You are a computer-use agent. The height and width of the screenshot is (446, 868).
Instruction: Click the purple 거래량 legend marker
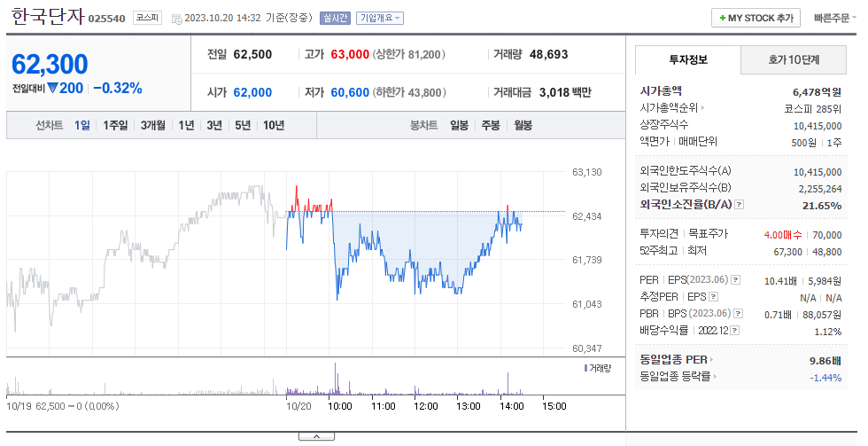coord(585,368)
